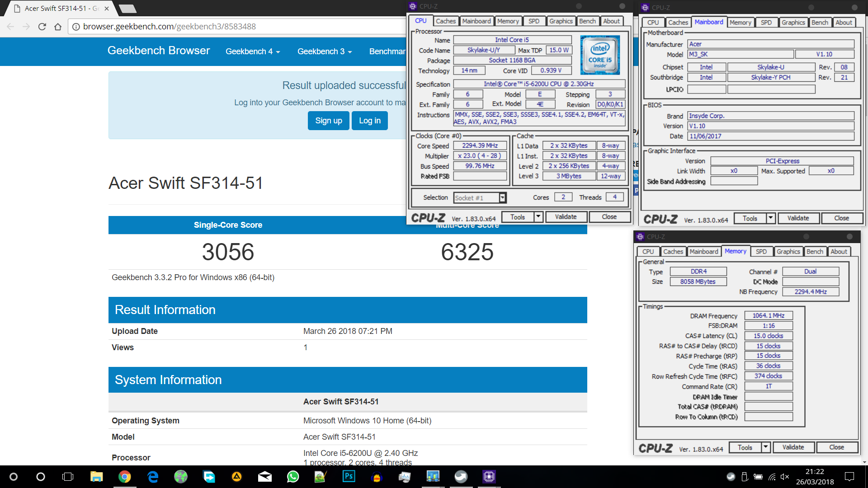868x488 pixels.
Task: Open the Mail app on taskbar
Action: click(x=265, y=477)
